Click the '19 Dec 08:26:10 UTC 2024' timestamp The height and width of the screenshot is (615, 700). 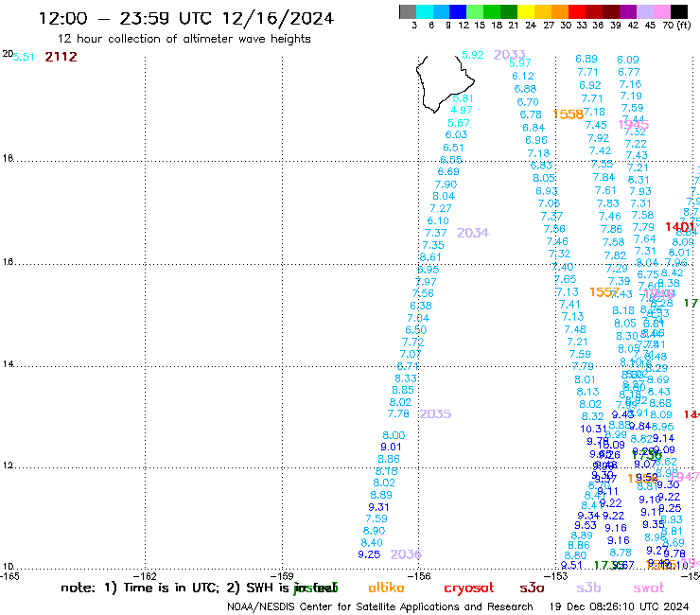coord(619,607)
